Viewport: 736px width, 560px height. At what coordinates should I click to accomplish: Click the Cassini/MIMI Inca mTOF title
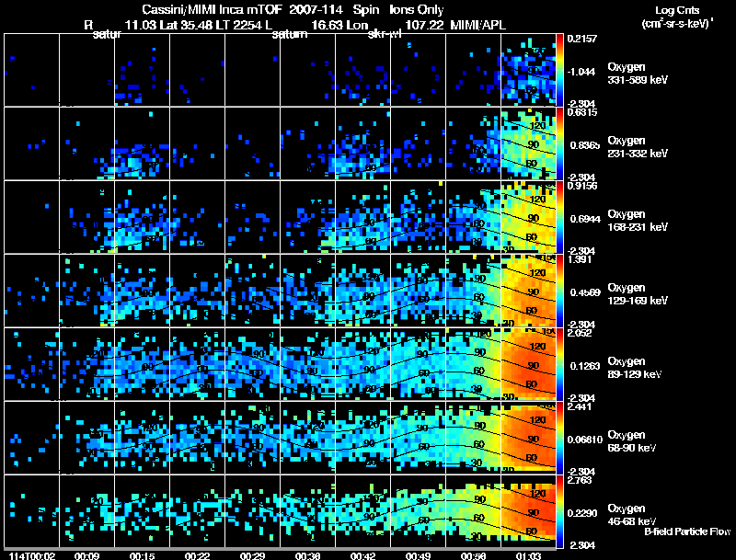coord(211,9)
